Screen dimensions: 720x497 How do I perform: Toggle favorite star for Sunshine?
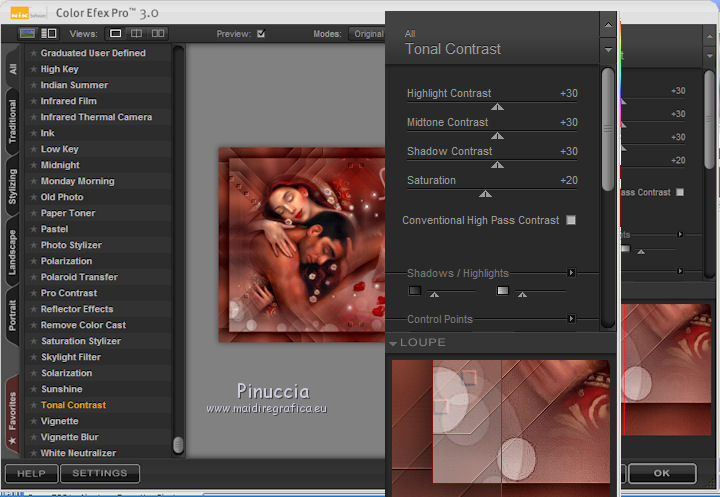click(34, 389)
